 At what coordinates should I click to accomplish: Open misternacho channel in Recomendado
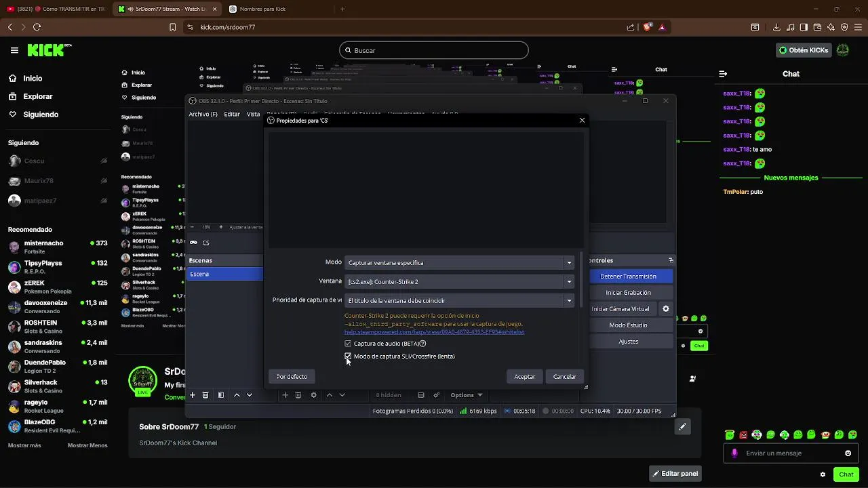tap(58, 247)
